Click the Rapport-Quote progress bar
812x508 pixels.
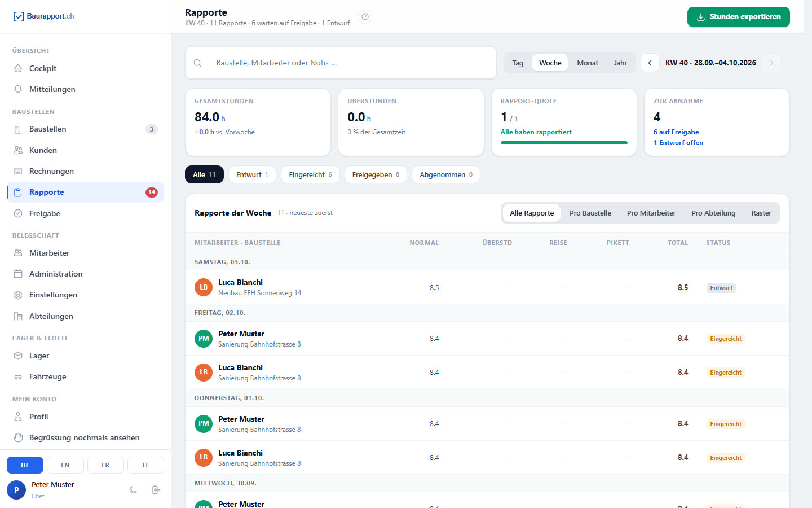564,143
